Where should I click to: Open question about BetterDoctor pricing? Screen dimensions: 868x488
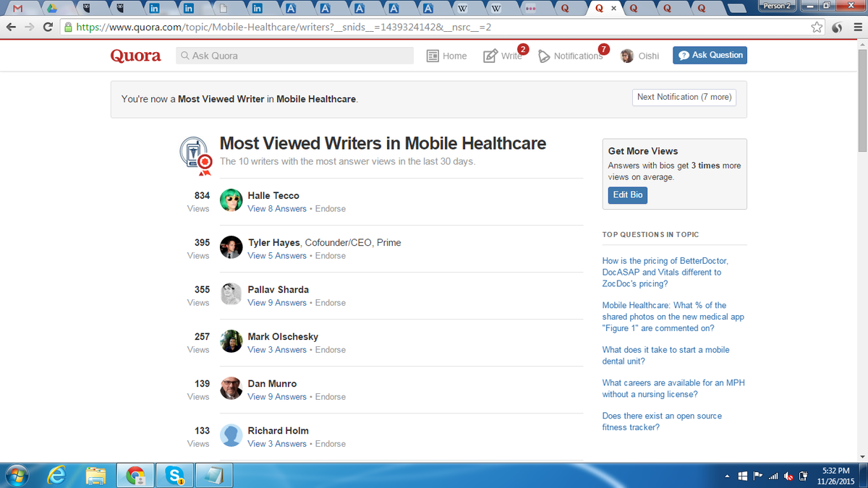pos(665,273)
